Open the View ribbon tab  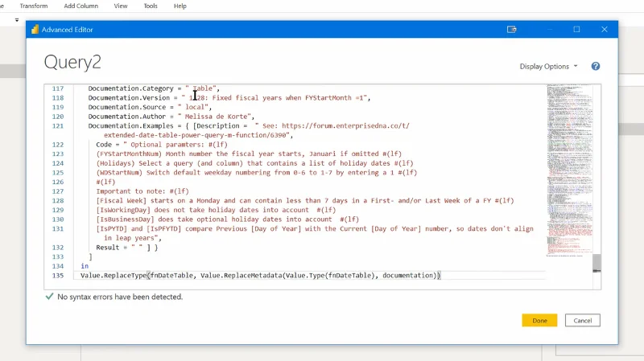(x=120, y=6)
